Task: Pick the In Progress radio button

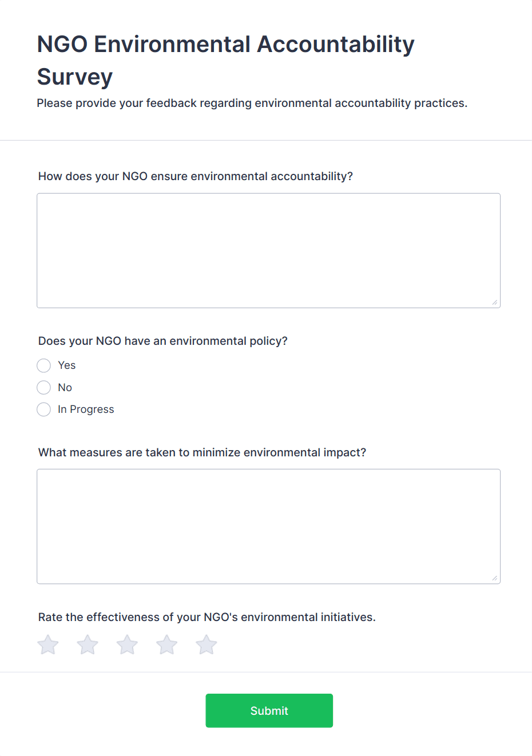Action: tap(44, 409)
